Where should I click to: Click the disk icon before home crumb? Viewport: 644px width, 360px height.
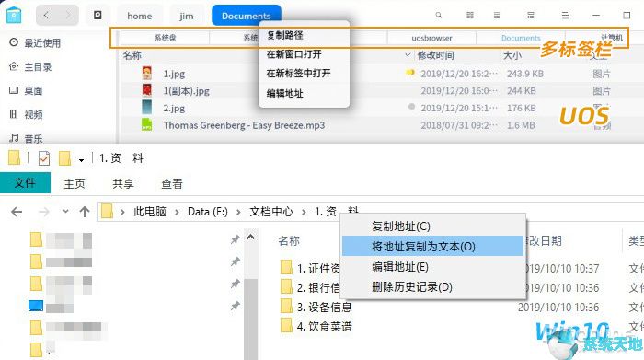[x=98, y=16]
